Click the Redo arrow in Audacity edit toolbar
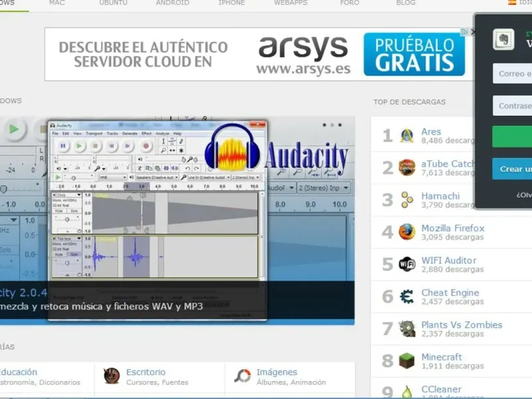532x399 pixels. (x=196, y=168)
